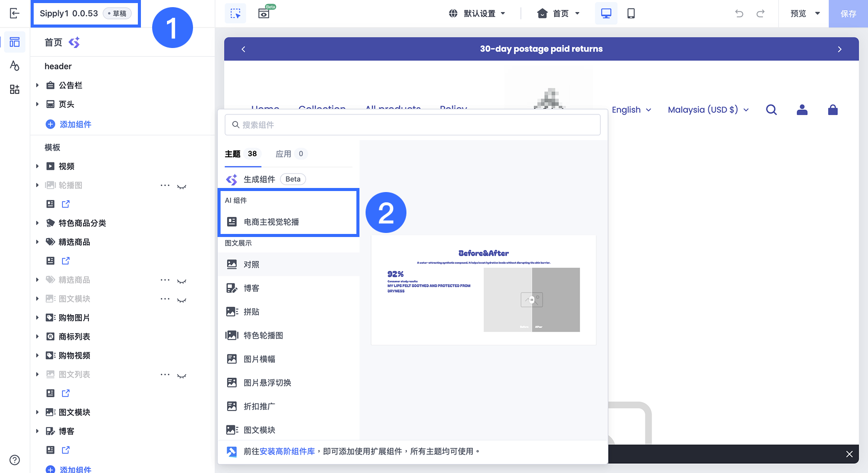The width and height of the screenshot is (868, 473).
Task: Open the 安装高阶组件库 link
Action: (x=287, y=452)
